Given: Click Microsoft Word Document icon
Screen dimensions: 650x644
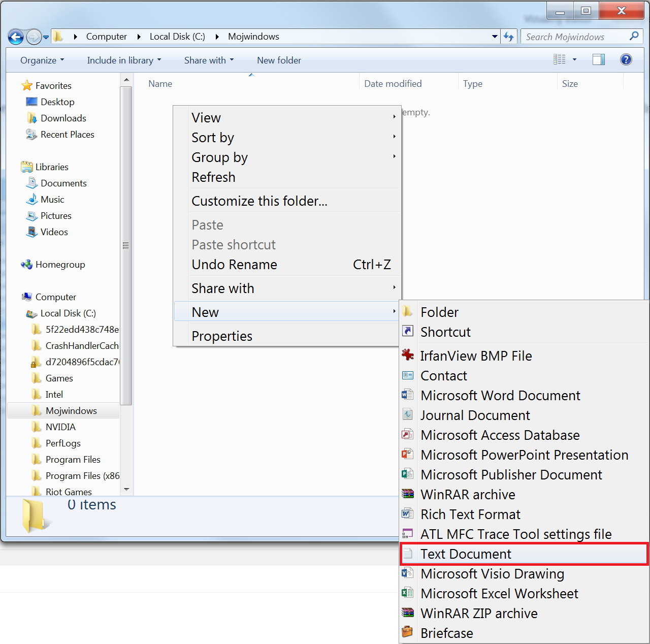Looking at the screenshot, I should coord(408,395).
